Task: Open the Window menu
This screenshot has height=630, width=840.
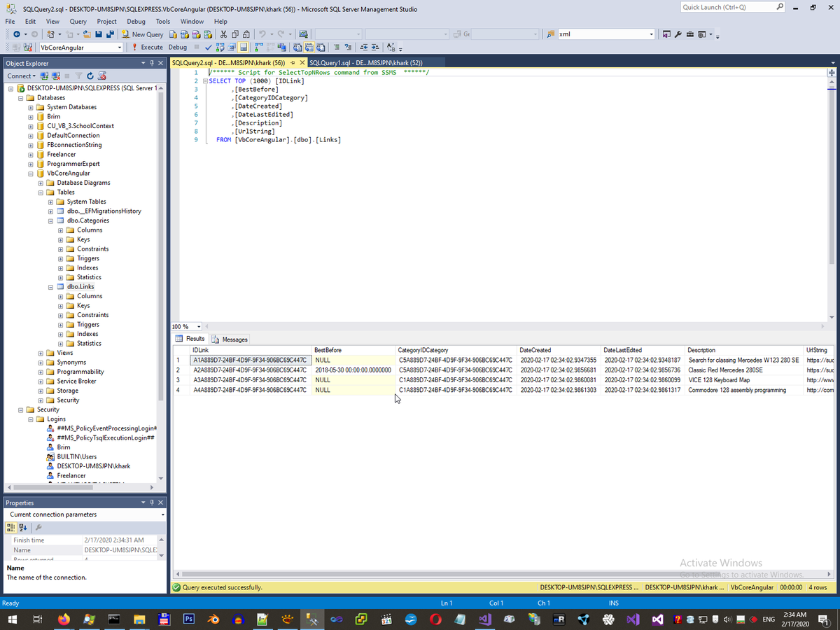Action: click(192, 21)
